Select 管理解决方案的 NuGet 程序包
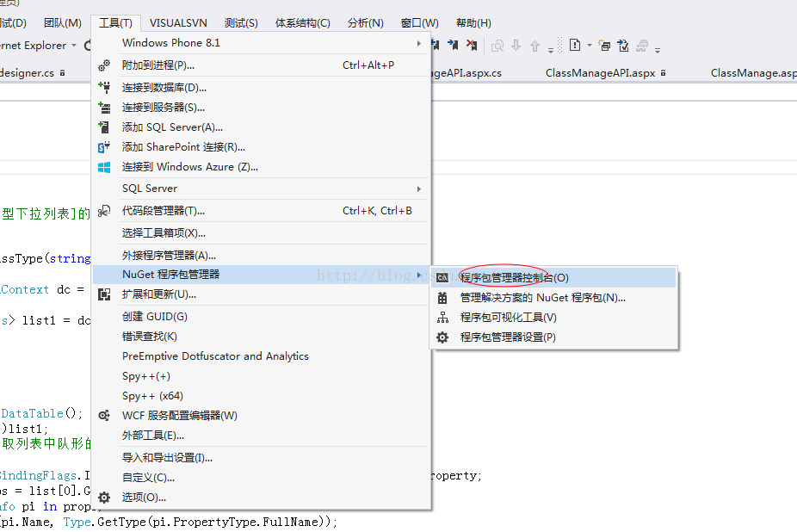Image resolution: width=797 pixels, height=532 pixels. (542, 298)
